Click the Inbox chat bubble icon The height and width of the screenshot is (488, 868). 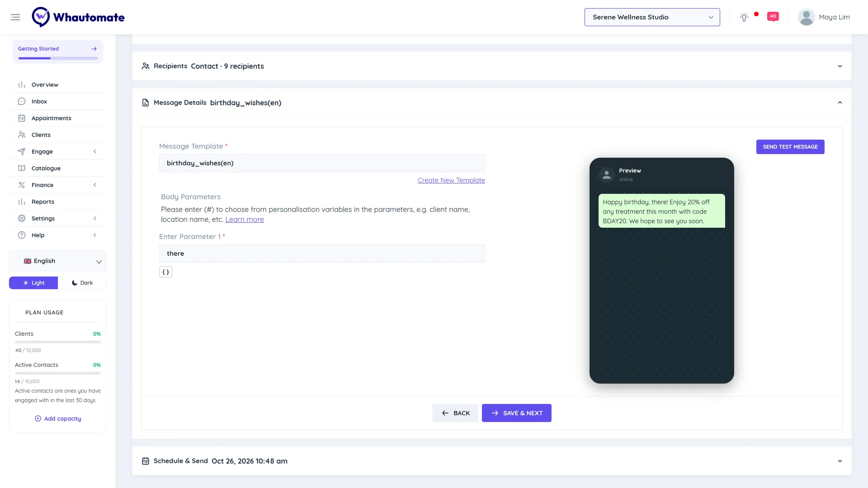click(22, 102)
